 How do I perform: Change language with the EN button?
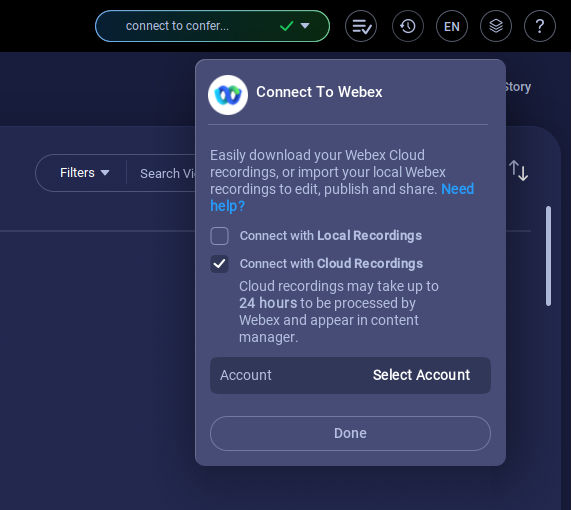pos(452,26)
